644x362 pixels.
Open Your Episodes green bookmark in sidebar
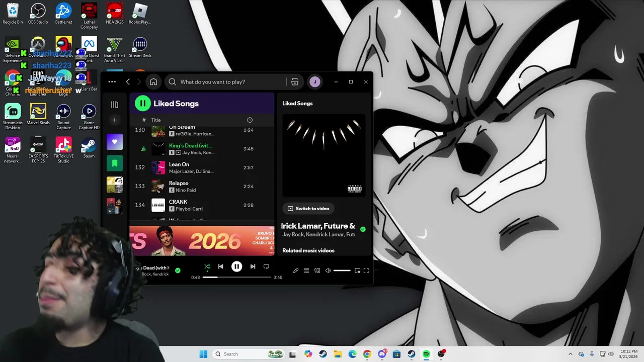point(115,163)
